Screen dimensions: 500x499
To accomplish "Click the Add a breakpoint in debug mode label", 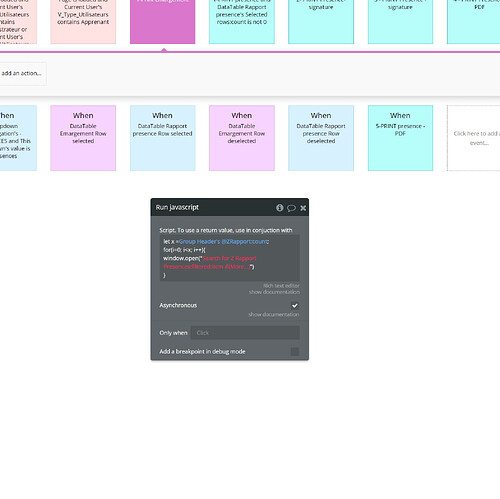I will click(202, 351).
